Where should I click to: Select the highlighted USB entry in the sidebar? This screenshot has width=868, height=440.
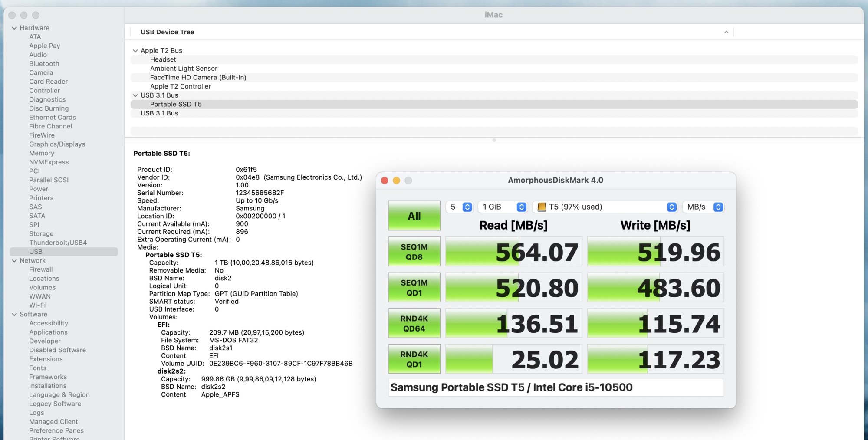(64, 252)
